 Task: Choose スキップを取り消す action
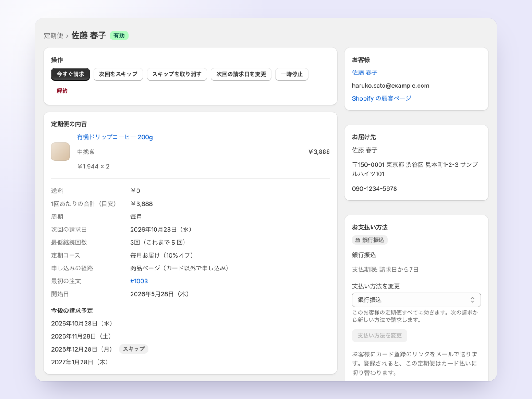coord(177,74)
